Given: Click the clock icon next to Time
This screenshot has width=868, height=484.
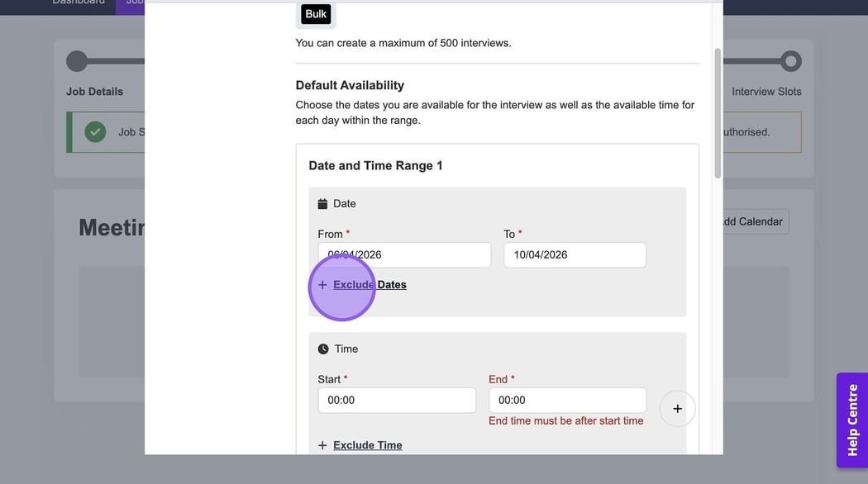Looking at the screenshot, I should click(x=322, y=349).
